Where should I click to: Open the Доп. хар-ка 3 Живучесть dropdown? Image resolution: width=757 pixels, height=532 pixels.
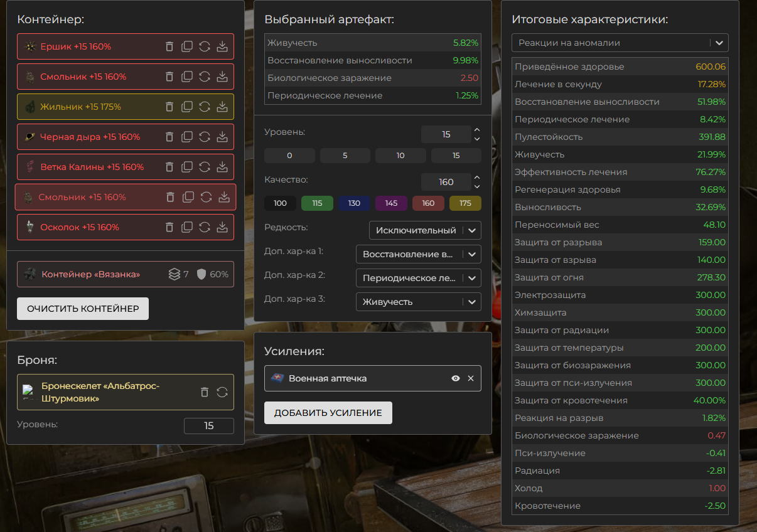click(x=418, y=302)
